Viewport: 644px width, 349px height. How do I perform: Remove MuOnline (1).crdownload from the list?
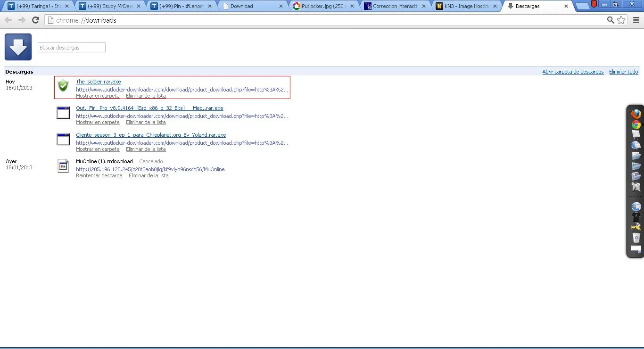[149, 175]
